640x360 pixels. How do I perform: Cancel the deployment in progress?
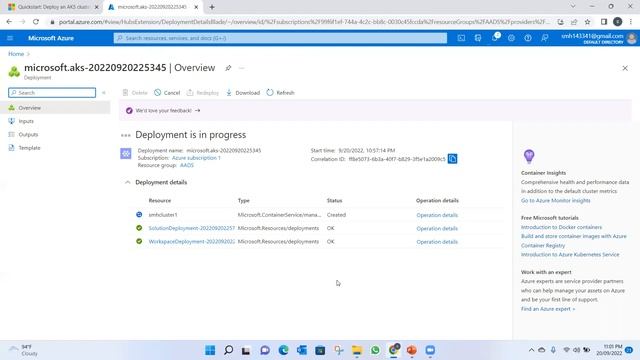pyautogui.click(x=167, y=93)
